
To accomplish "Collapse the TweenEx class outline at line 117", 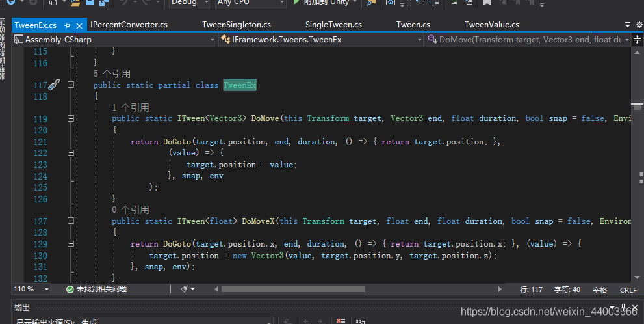I will (71, 85).
